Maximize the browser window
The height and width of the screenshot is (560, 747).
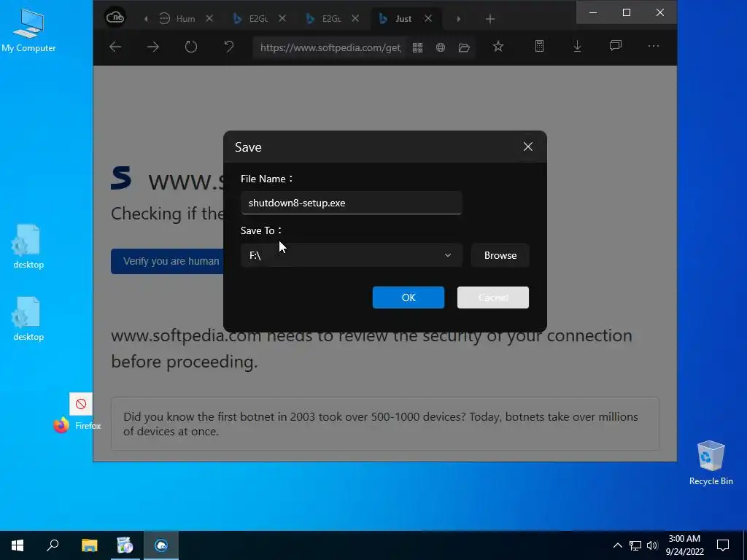pyautogui.click(x=627, y=12)
